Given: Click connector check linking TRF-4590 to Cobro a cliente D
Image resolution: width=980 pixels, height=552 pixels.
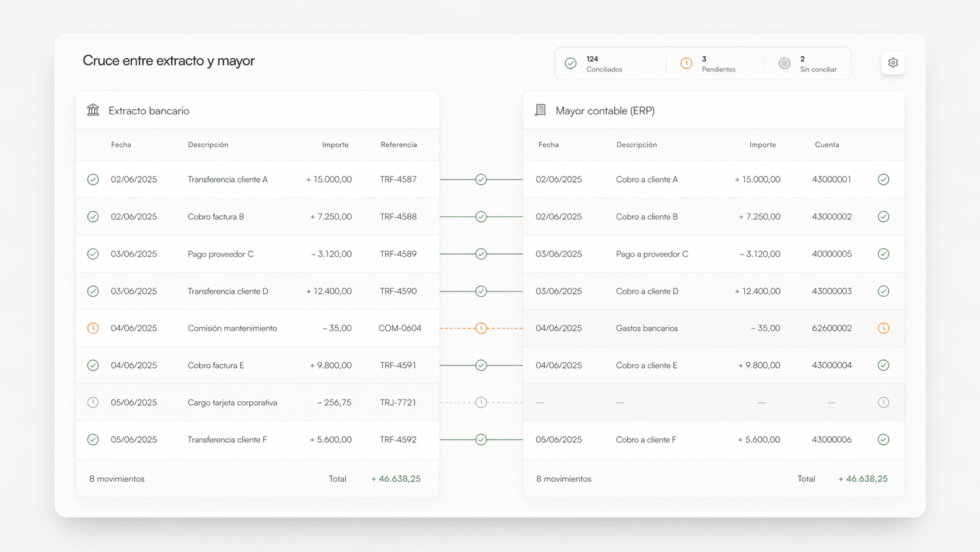Looking at the screenshot, I should [x=481, y=291].
